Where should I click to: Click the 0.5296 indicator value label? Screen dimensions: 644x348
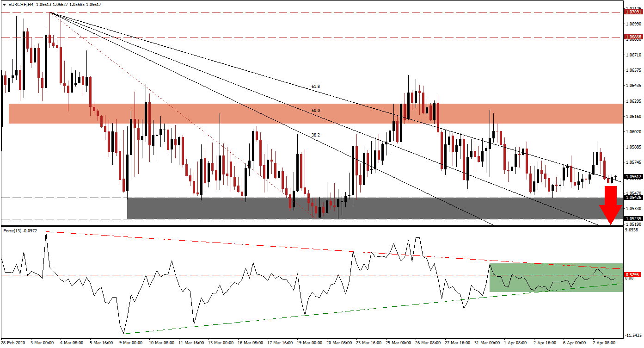click(632, 273)
